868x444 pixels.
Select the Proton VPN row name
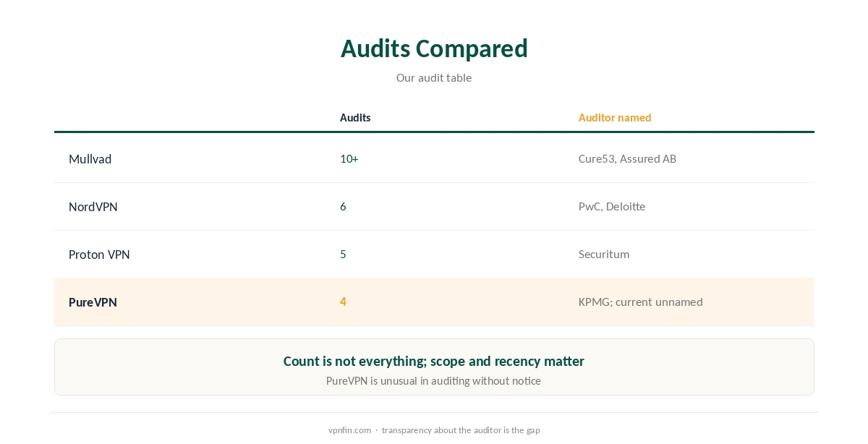(x=99, y=255)
